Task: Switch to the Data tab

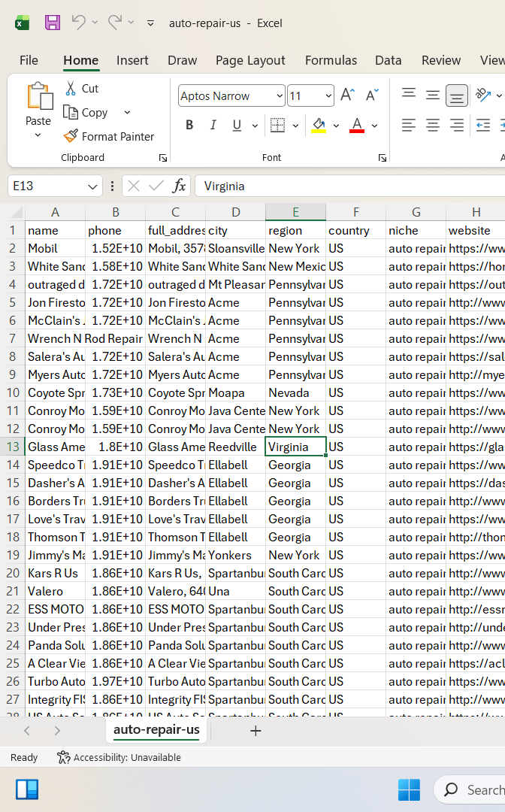Action: (388, 61)
